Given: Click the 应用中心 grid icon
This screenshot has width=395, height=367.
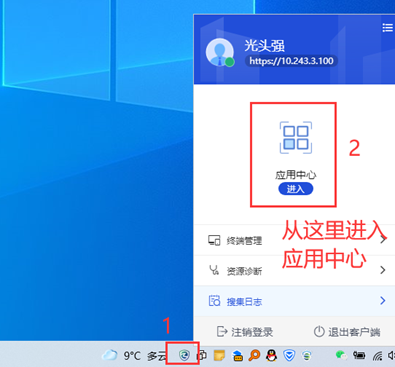Looking at the screenshot, I should coord(296,138).
